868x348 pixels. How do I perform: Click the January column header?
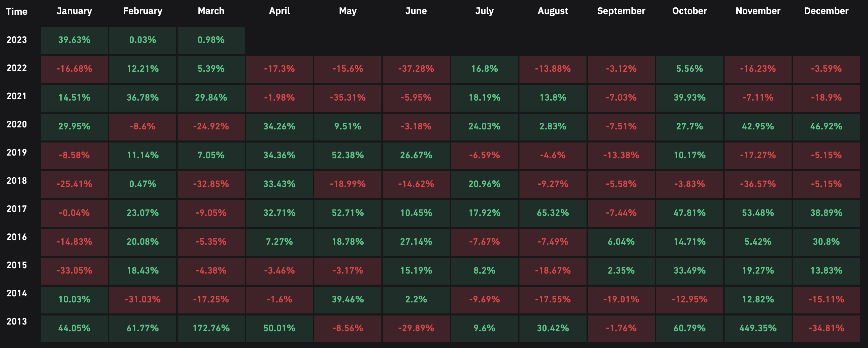tap(74, 11)
